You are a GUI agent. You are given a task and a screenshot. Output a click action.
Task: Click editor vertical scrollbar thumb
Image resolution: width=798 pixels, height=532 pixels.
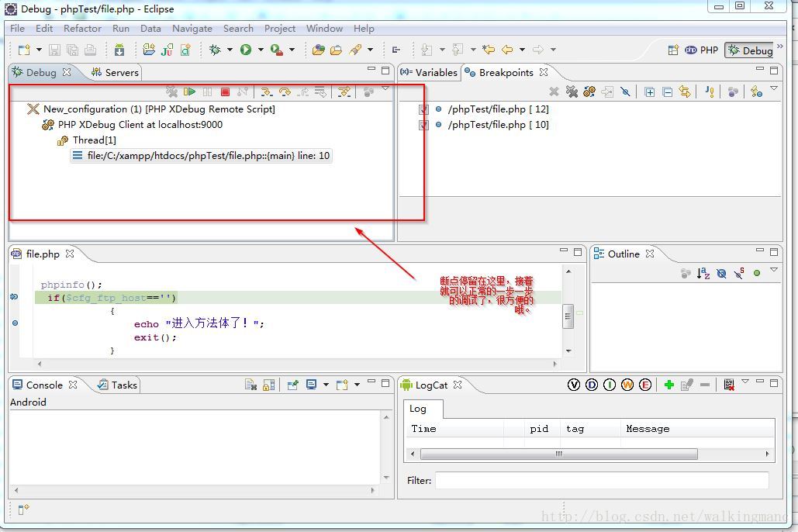[568, 316]
